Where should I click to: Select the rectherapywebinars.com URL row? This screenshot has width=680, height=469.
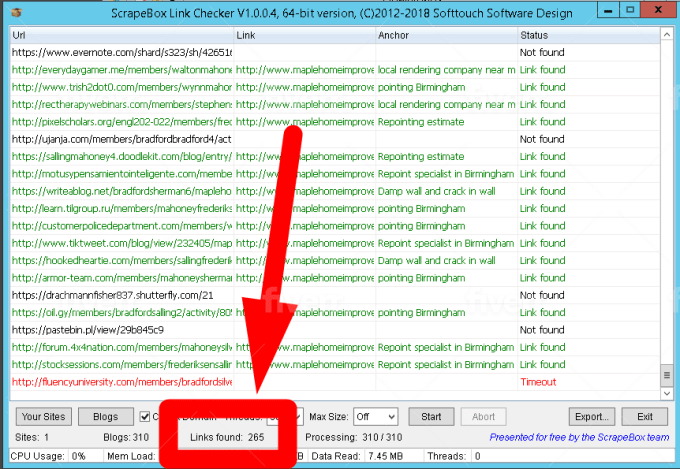click(335, 105)
